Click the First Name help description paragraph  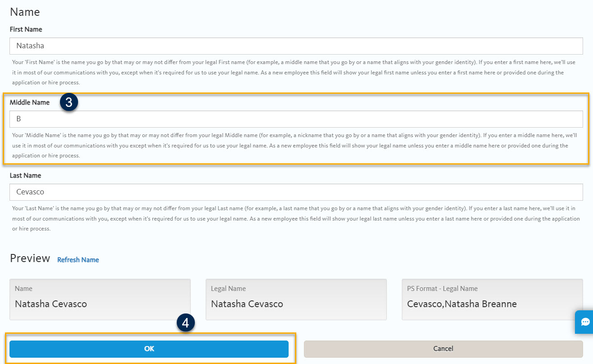tap(294, 73)
